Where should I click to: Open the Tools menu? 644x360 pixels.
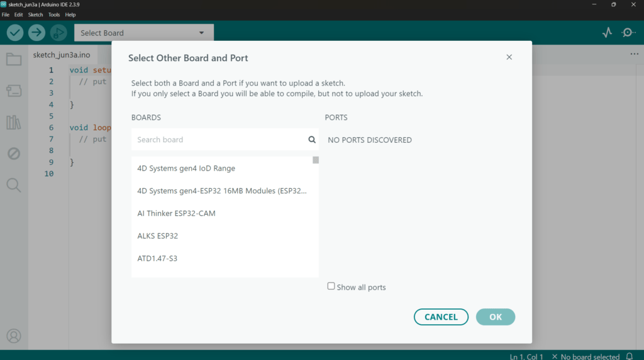click(54, 15)
